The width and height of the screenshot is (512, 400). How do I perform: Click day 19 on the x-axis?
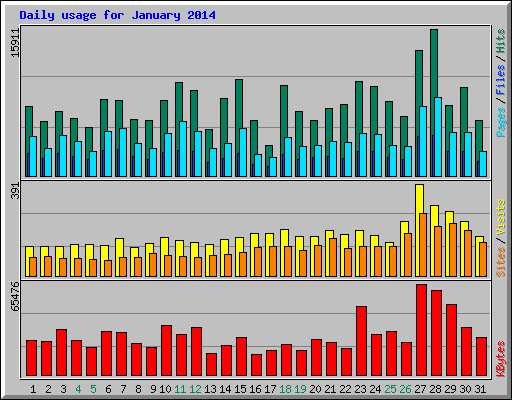pyautogui.click(x=300, y=389)
